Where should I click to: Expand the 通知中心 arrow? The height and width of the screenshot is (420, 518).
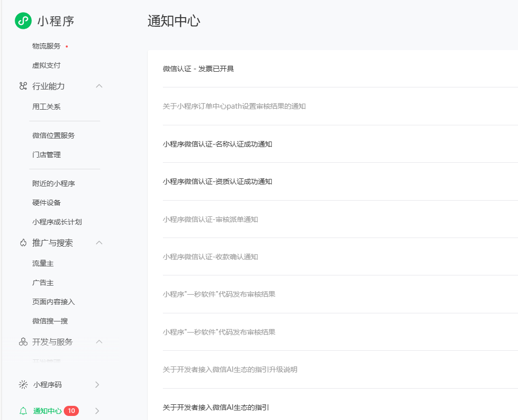(97, 411)
